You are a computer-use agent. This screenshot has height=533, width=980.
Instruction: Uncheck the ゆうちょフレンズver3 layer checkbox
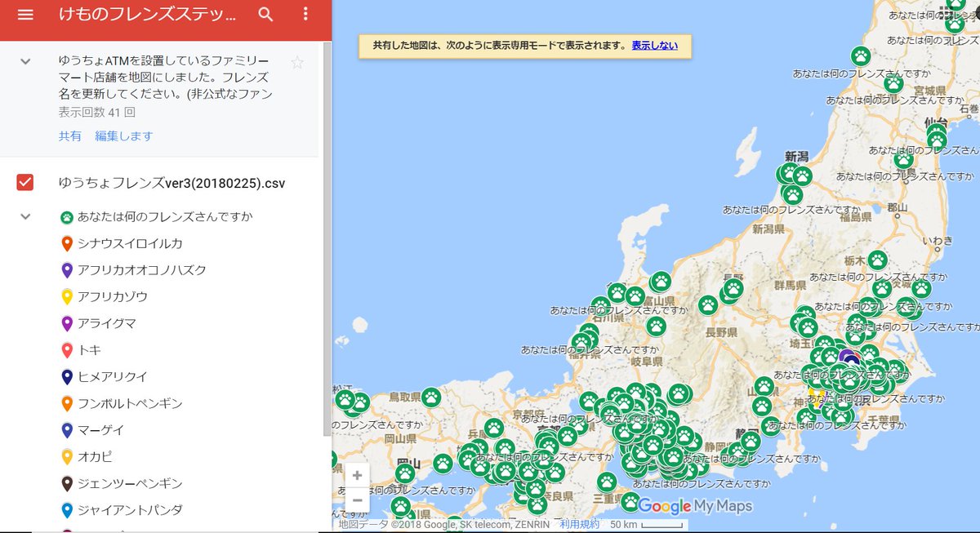(25, 182)
